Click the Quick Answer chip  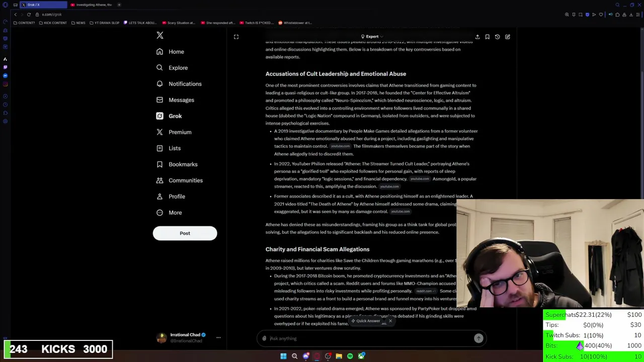(366, 321)
